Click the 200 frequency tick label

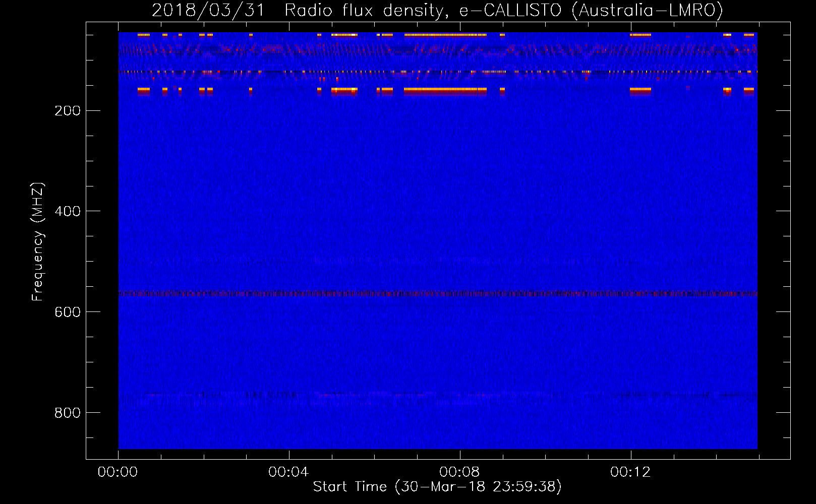pos(68,111)
